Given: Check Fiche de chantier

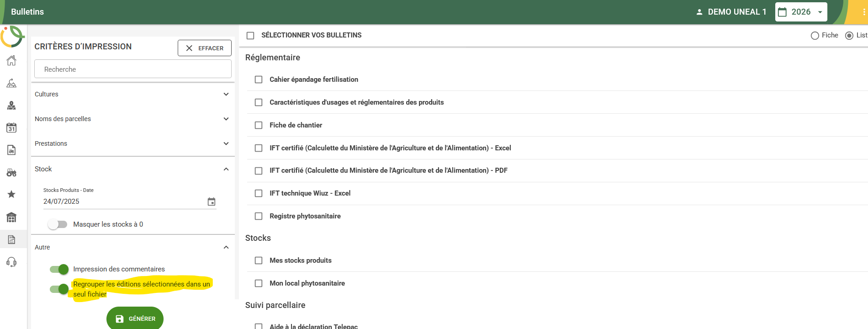Looking at the screenshot, I should (259, 125).
